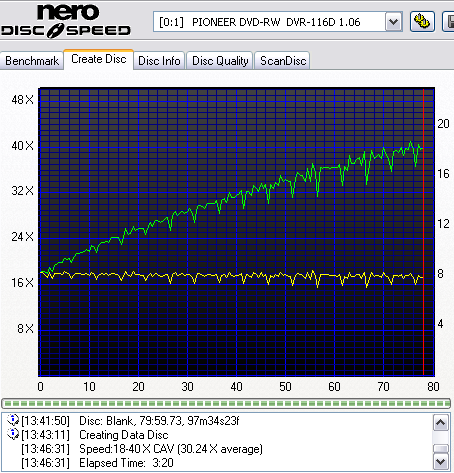Click the info icon beside Disc: Blank entry

(x=13, y=420)
